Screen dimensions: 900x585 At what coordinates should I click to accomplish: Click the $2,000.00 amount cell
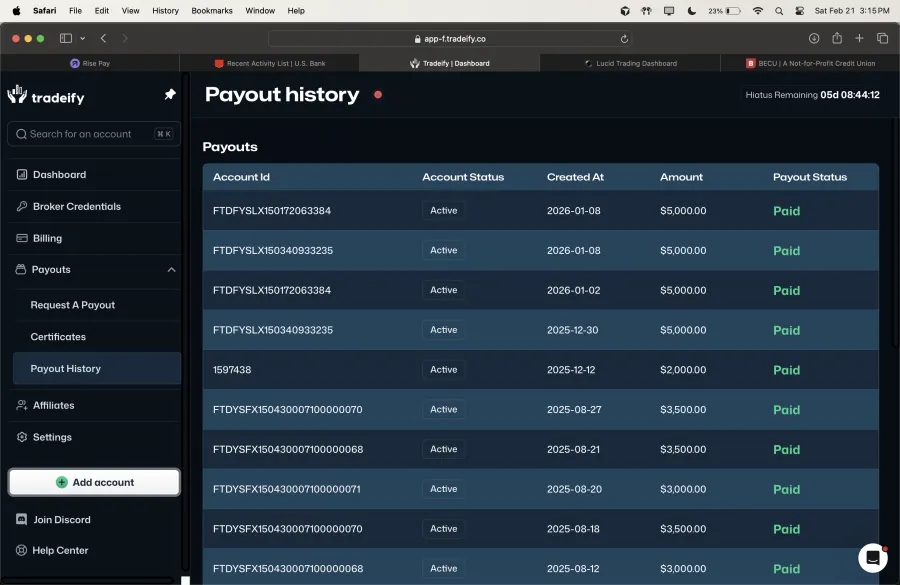click(683, 370)
